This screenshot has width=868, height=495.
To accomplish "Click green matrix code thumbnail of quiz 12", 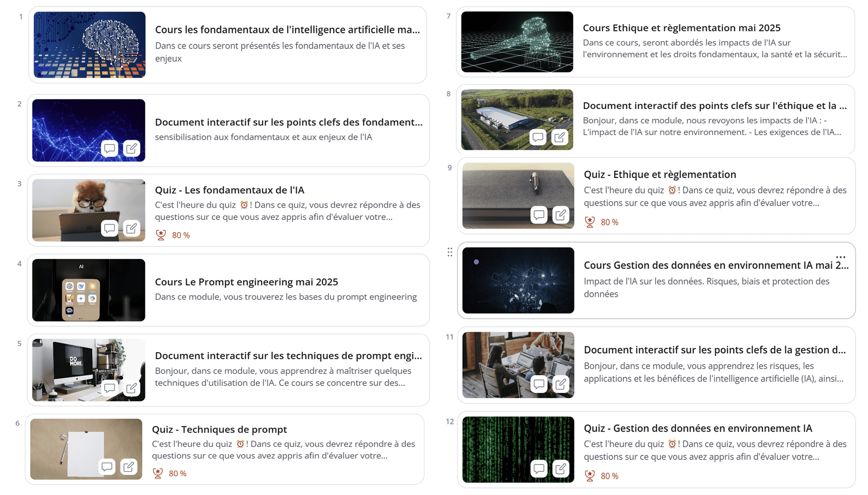I will click(x=518, y=450).
